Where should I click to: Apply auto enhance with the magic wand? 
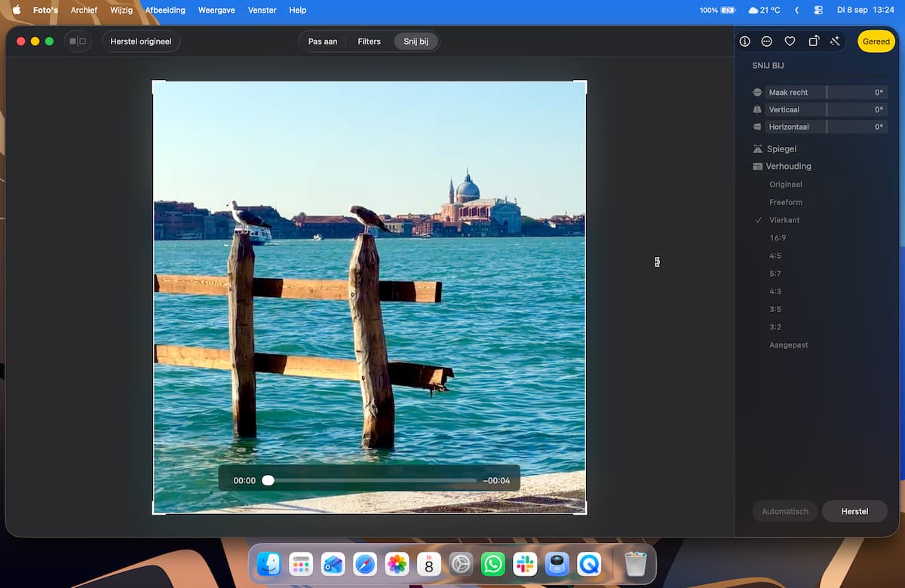point(836,41)
